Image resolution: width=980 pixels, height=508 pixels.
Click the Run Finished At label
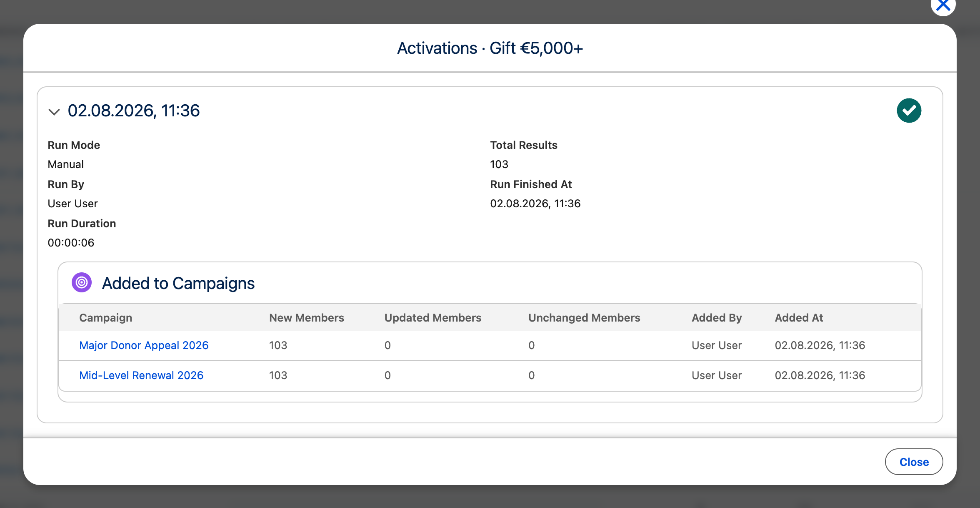531,184
